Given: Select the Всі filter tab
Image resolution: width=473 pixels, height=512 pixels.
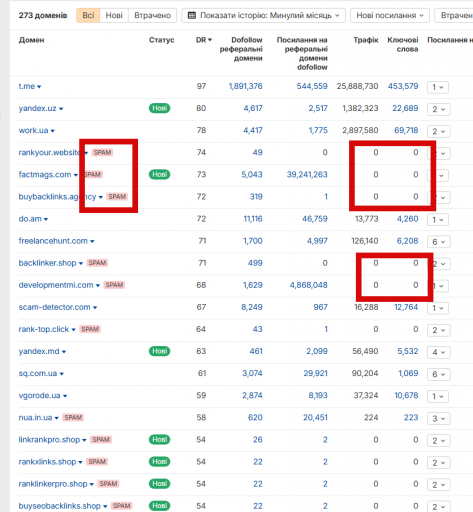Looking at the screenshot, I should (88, 15).
